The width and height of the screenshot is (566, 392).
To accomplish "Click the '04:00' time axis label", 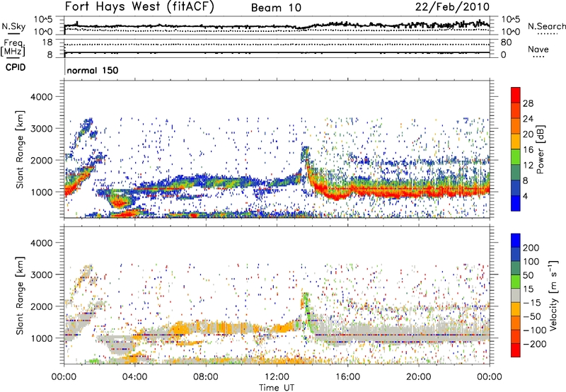I will coord(134,377).
